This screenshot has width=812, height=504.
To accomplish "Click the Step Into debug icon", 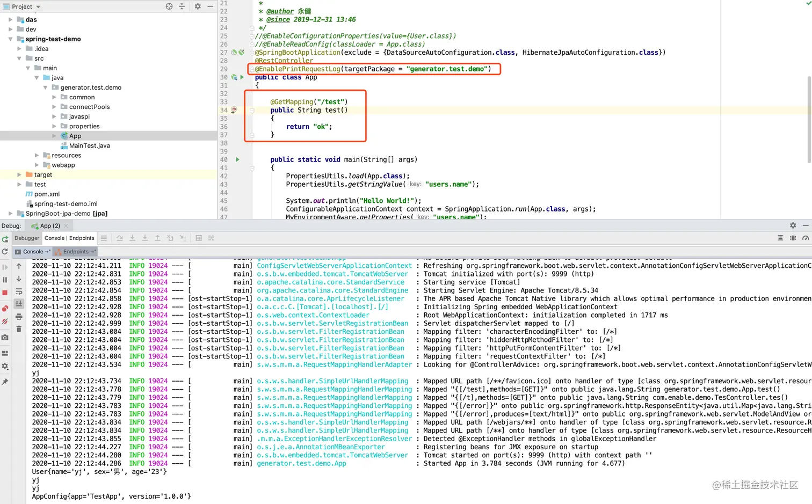I will point(132,238).
